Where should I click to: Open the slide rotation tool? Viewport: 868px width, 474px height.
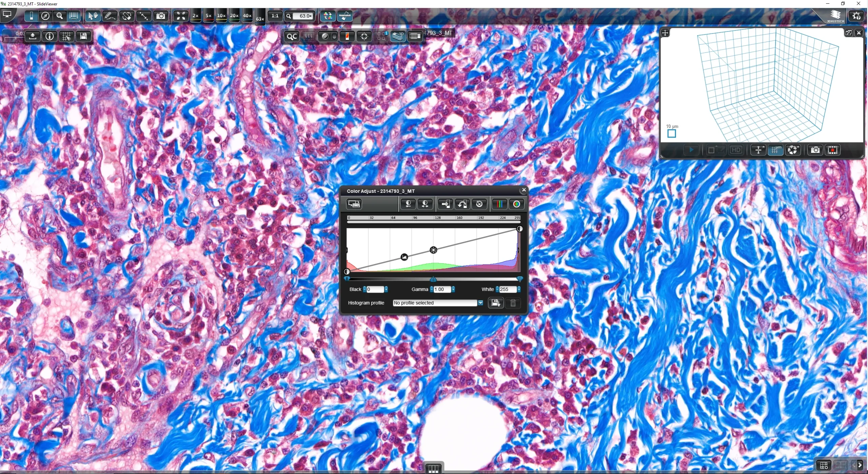[127, 16]
